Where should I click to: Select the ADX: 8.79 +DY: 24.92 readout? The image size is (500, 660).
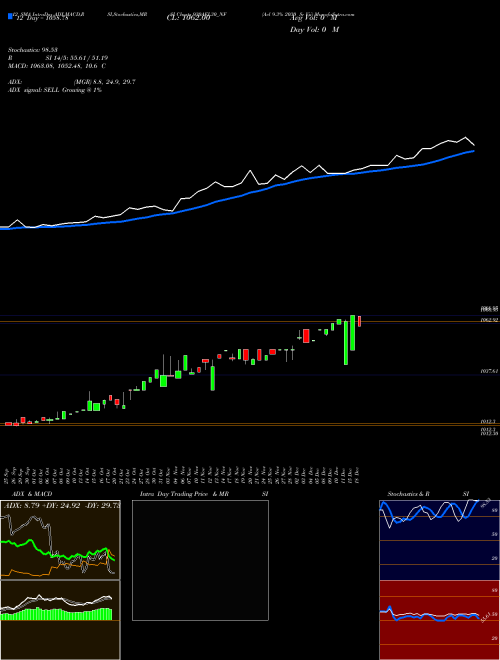(x=61, y=505)
